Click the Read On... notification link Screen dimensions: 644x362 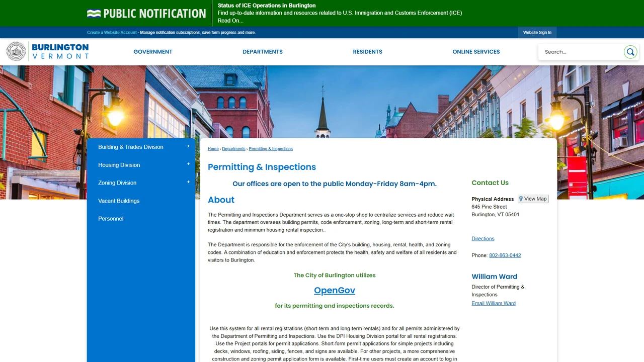click(x=230, y=21)
